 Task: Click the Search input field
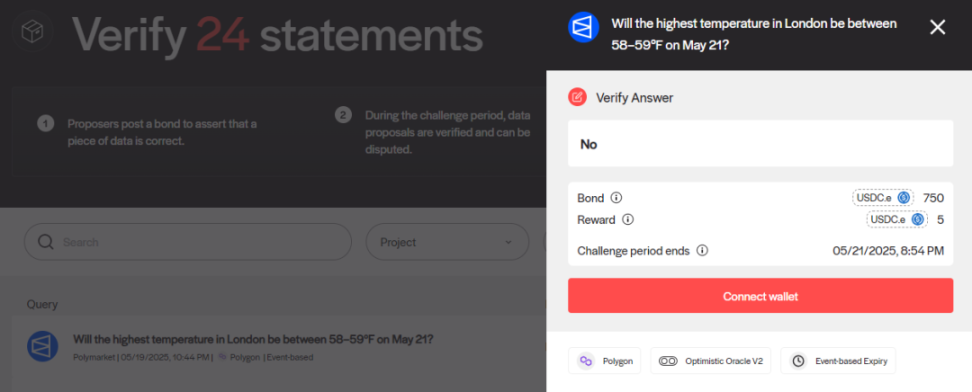click(x=188, y=242)
